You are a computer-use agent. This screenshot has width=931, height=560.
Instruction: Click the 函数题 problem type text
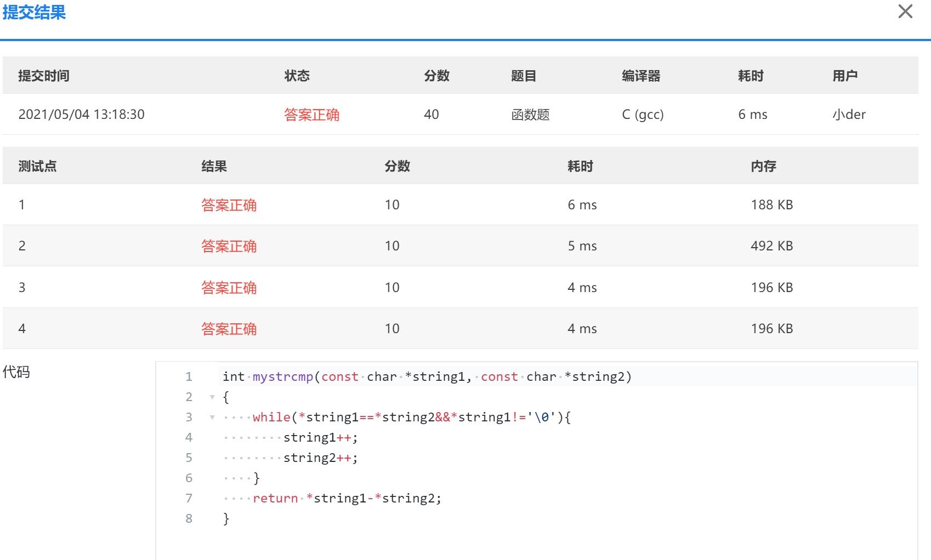530,115
